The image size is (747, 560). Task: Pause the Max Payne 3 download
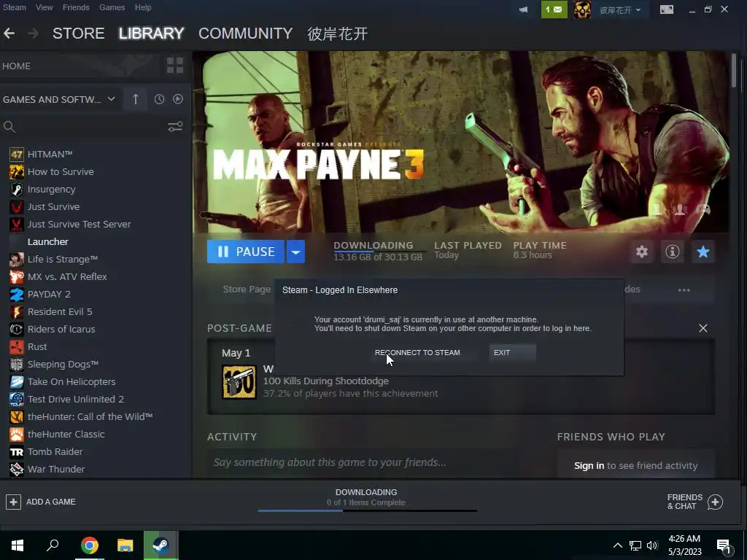[246, 252]
